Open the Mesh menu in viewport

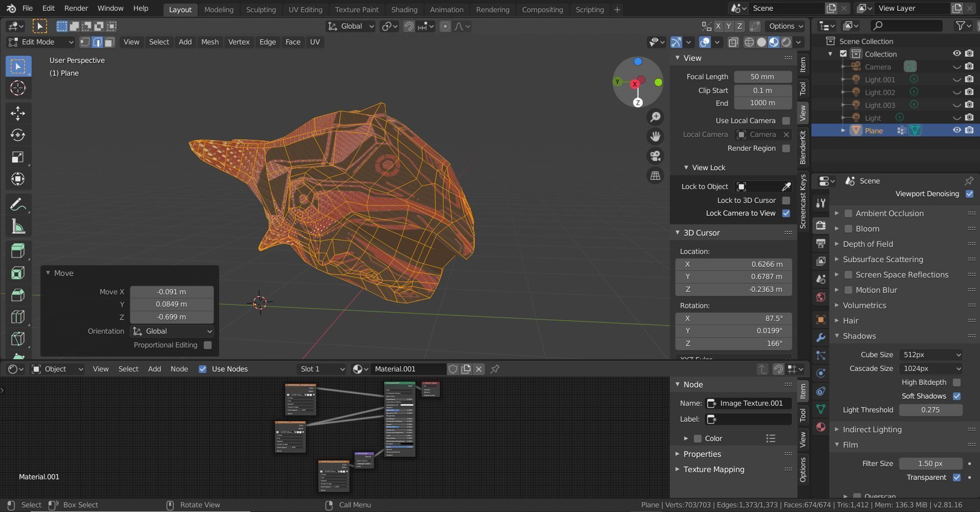coord(209,42)
